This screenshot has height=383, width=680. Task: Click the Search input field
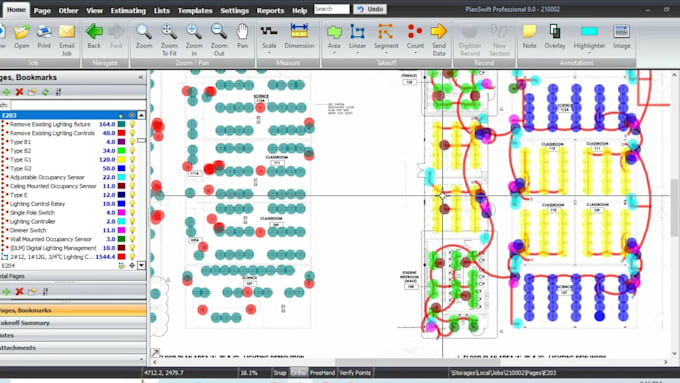(332, 9)
